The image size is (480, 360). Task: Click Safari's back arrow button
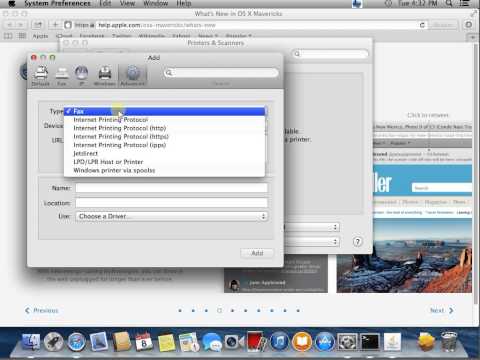pyautogui.click(x=10, y=25)
